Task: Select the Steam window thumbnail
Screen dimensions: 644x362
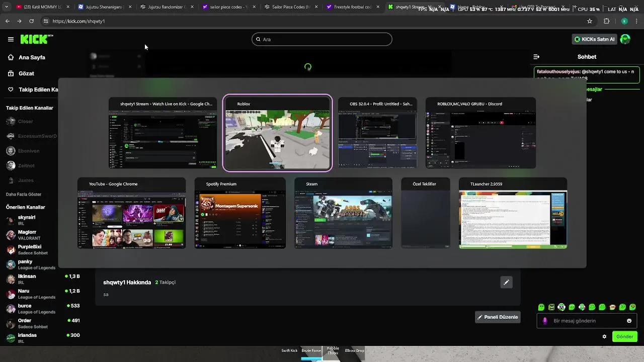Action: (x=343, y=213)
